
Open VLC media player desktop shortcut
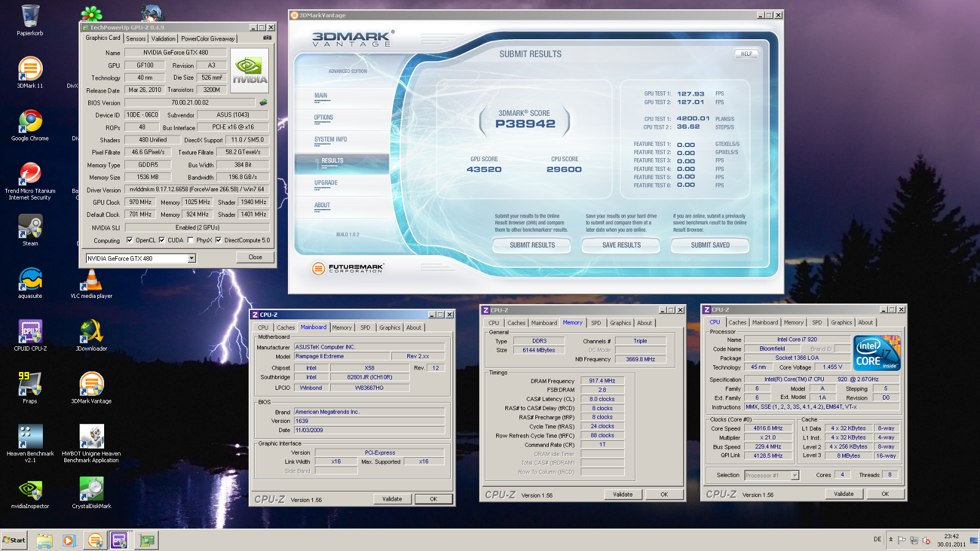point(91,283)
